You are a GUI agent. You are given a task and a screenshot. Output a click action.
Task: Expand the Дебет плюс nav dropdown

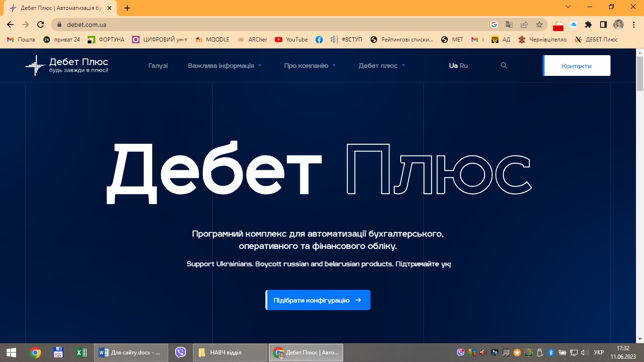[x=381, y=66]
